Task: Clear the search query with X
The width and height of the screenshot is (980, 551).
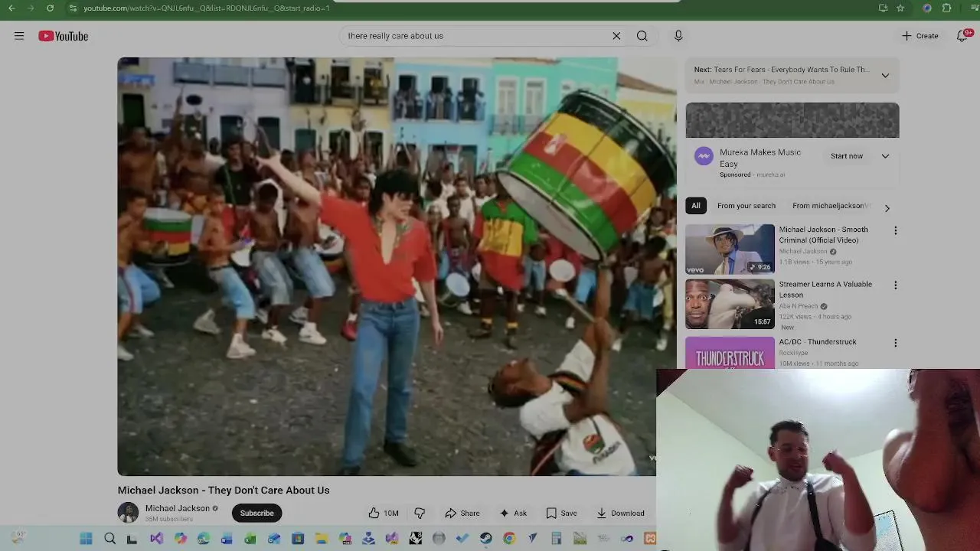Action: point(616,36)
